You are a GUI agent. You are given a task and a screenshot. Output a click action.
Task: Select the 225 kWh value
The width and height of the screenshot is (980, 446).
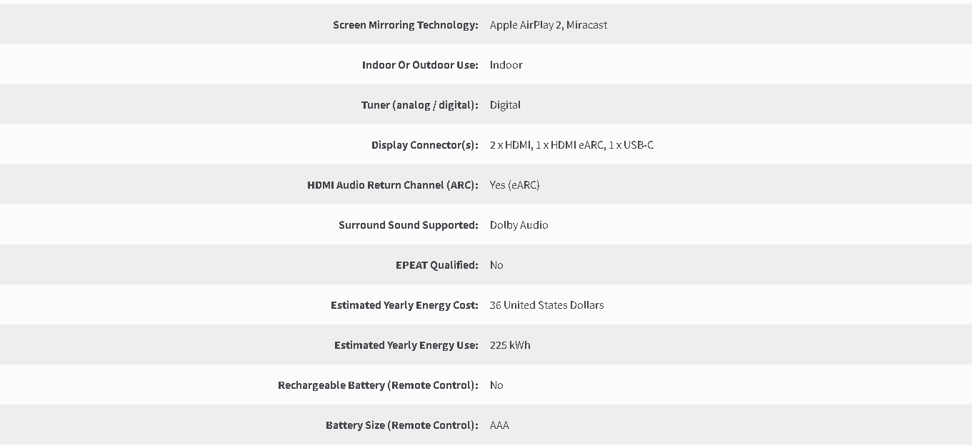510,345
